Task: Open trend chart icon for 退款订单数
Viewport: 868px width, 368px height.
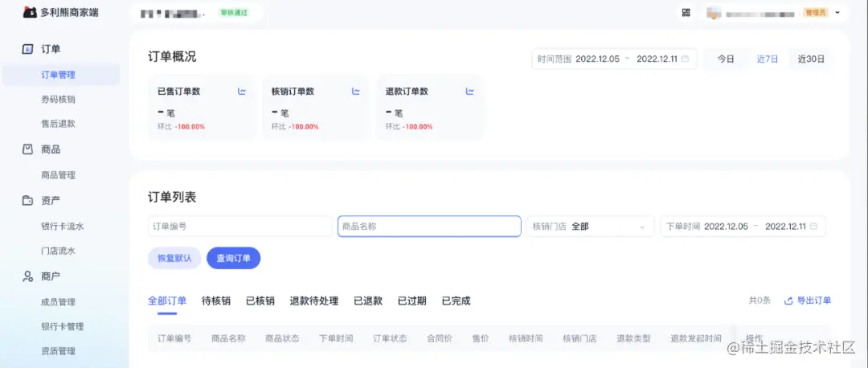Action: (470, 92)
